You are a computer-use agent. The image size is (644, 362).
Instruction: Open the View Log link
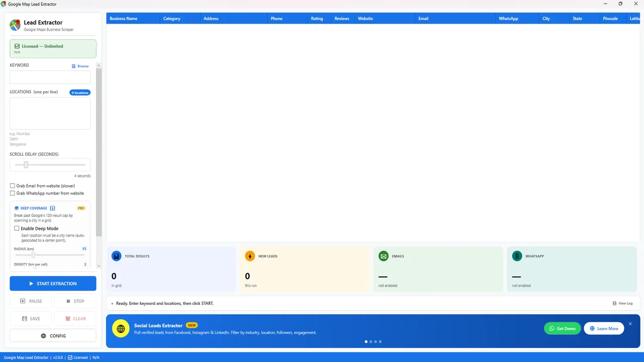coord(623,303)
